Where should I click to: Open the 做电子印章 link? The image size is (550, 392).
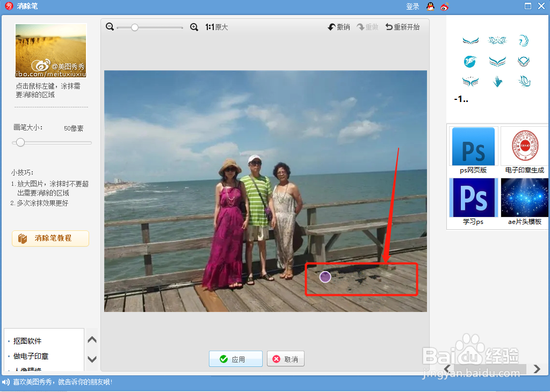pyautogui.click(x=31, y=356)
